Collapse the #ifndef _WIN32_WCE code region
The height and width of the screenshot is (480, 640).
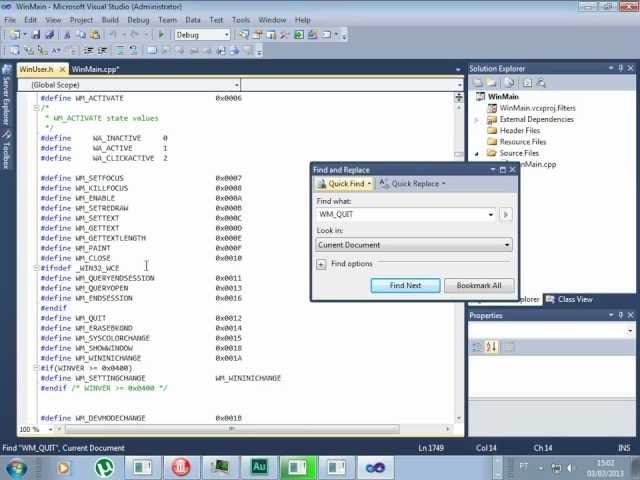pos(36,268)
